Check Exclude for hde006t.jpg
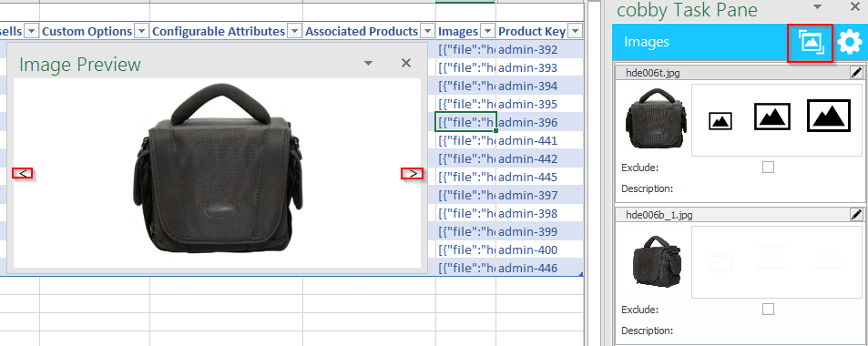868x346 pixels. [768, 168]
